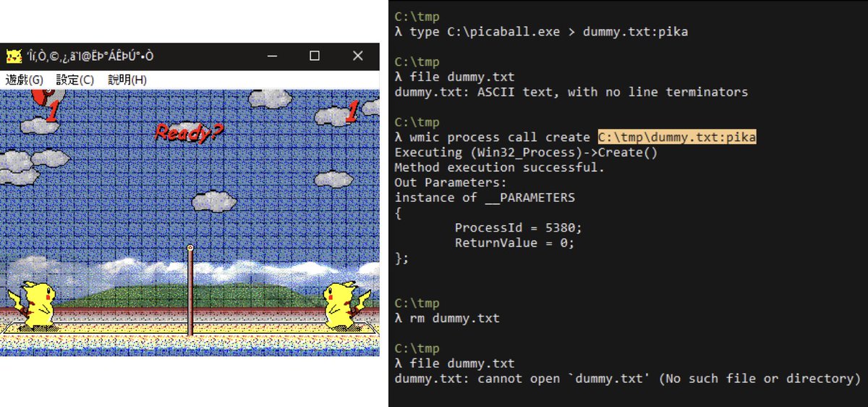
Task: Click the left player's score number 1
Action: 51,111
